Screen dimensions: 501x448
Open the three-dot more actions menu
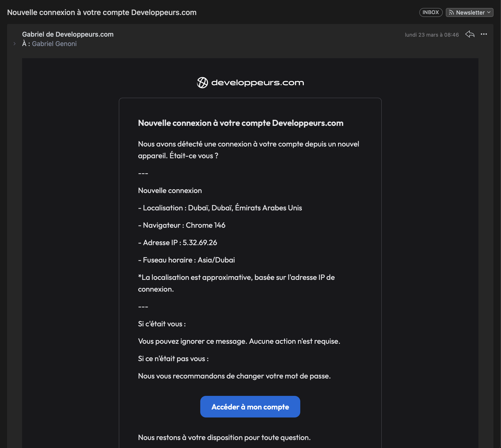click(x=484, y=34)
